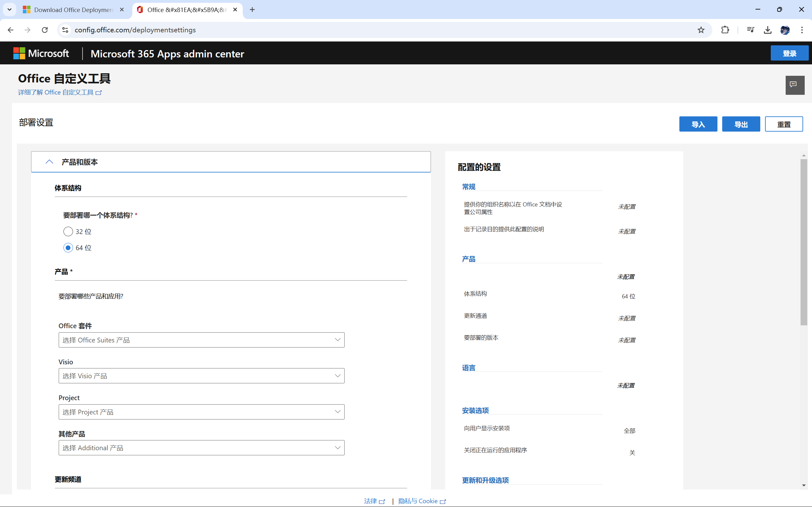
Task: Switch to Download Office Deployment tab
Action: (x=74, y=10)
